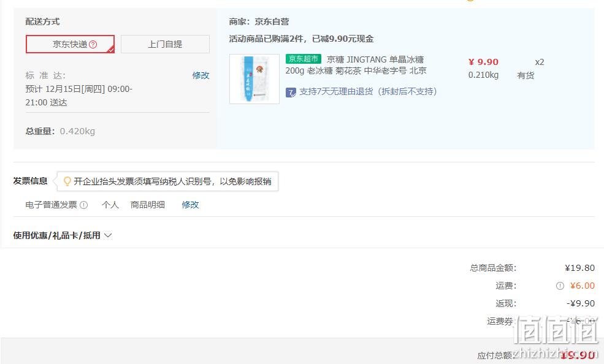Viewport: 604px width, 364px height.
Task: Click the help icon next to 京东快递
Action: coord(93,45)
